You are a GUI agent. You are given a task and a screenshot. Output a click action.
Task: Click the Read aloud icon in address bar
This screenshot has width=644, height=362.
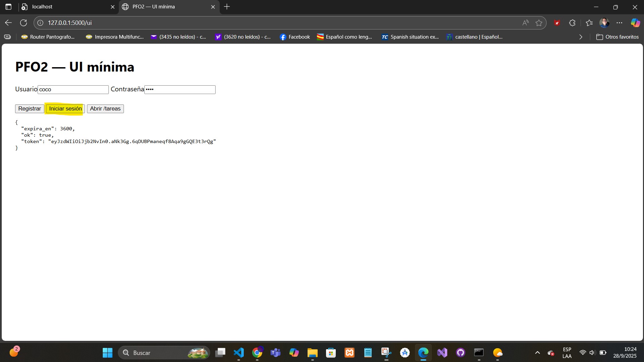click(x=525, y=23)
